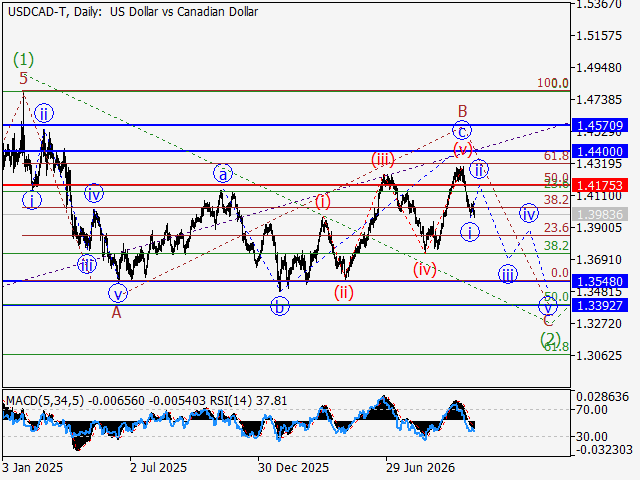This screenshot has width=640, height=480.
Task: Select the 29 Jun 2026 date label
Action: (420, 467)
